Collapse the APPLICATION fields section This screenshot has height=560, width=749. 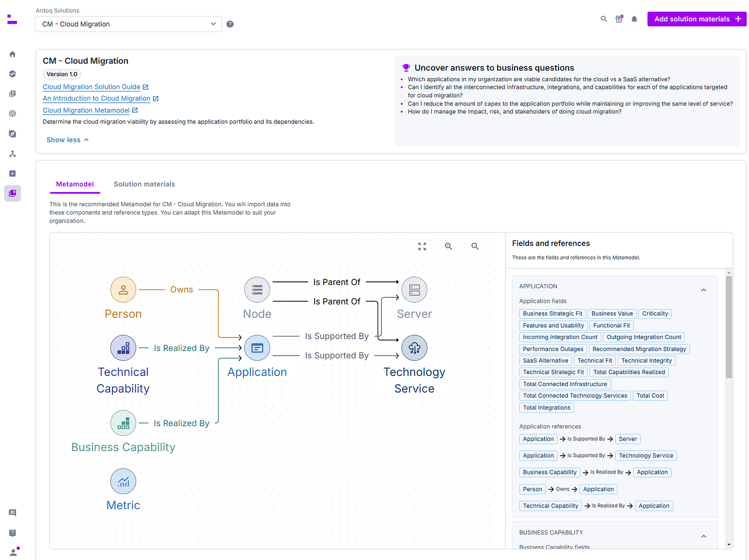click(x=704, y=289)
